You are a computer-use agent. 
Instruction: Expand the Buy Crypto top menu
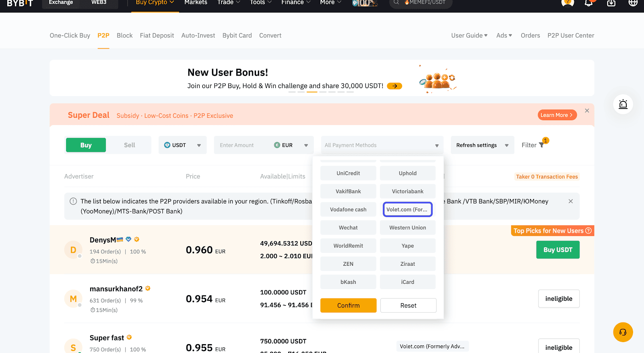[155, 2]
